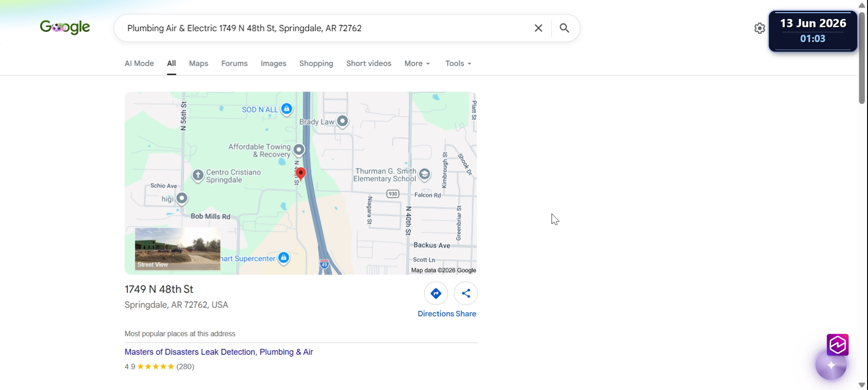
Task: Select the higi map marker
Action: 182,199
